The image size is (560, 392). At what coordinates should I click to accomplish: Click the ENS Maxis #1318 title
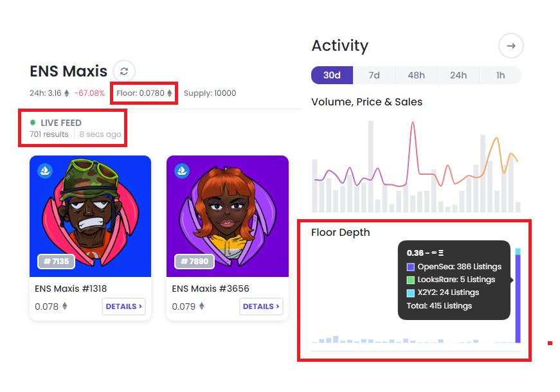click(x=71, y=289)
